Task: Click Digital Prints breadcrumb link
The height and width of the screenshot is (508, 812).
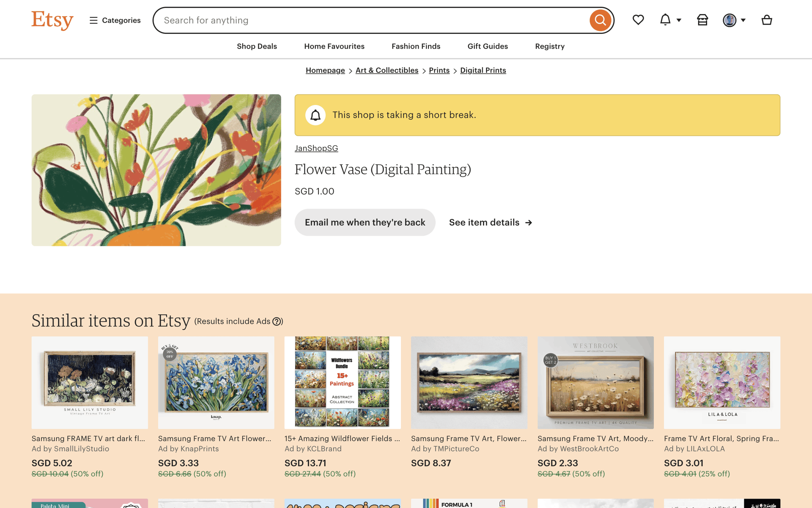Action: 483,70
